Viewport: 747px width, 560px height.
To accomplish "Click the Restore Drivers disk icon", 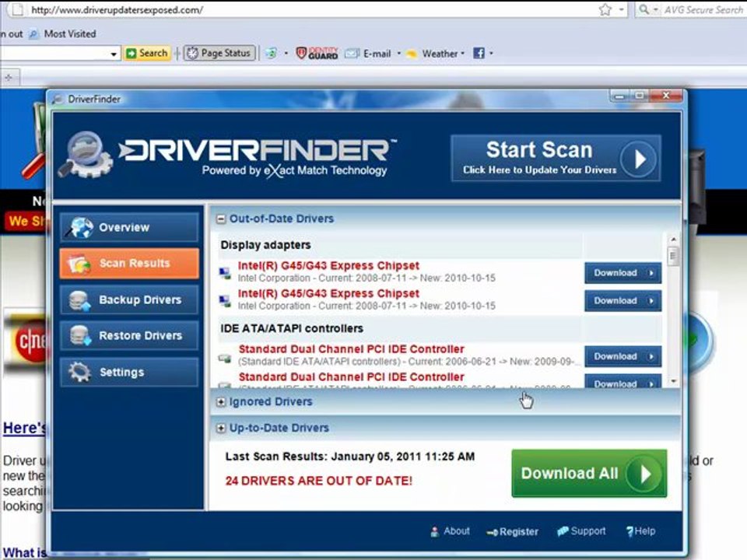I will coord(79,336).
